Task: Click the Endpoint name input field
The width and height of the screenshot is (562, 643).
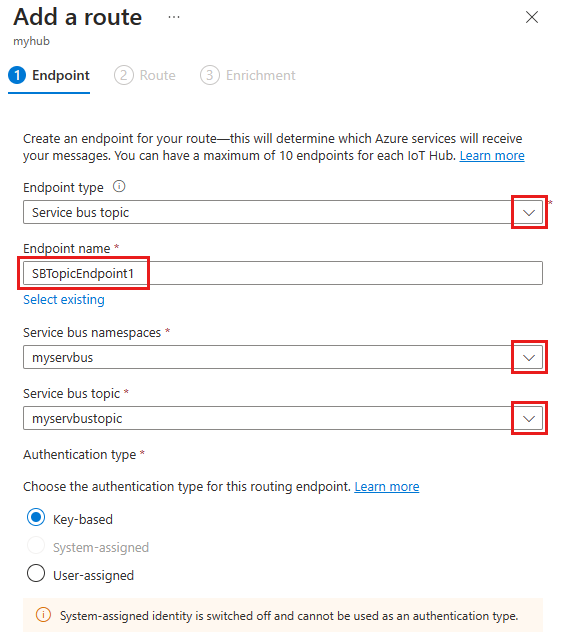Action: point(283,273)
